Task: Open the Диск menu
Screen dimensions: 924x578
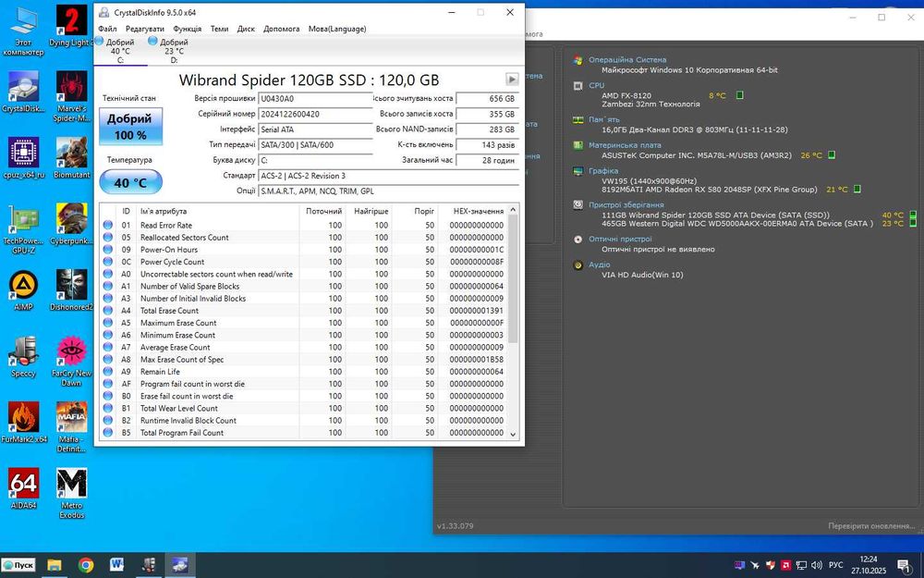Action: click(246, 29)
